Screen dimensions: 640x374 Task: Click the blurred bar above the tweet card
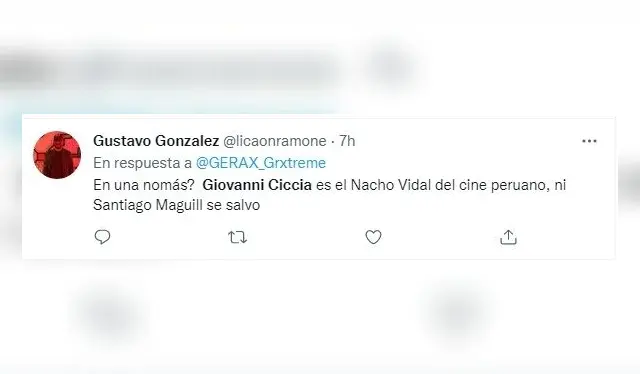tap(171, 69)
